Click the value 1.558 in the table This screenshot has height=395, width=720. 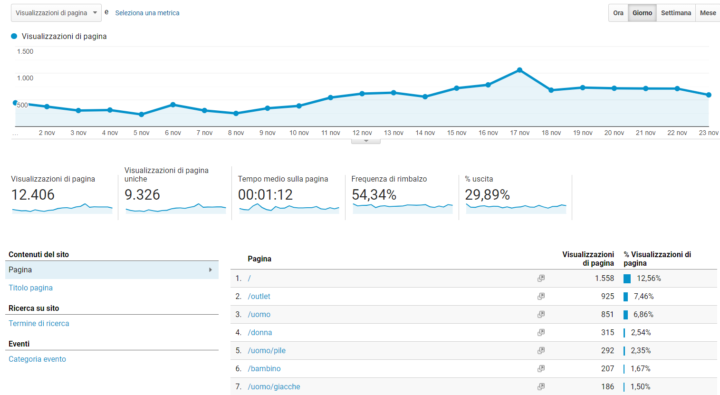point(604,278)
